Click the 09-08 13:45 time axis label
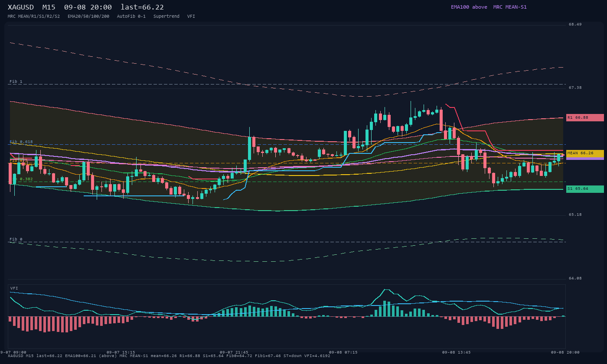This screenshot has height=364, width=607. tap(457, 352)
